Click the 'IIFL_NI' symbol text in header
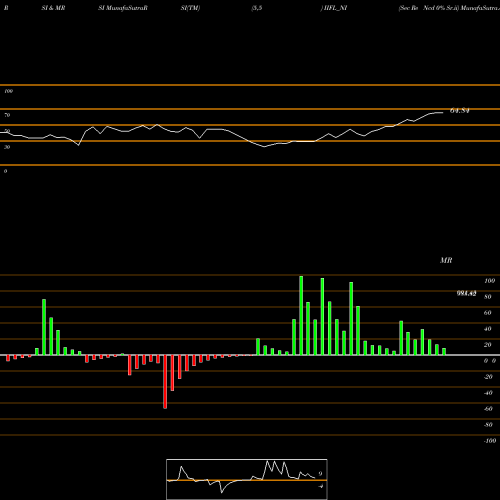The width and height of the screenshot is (500, 500). coord(335,8)
